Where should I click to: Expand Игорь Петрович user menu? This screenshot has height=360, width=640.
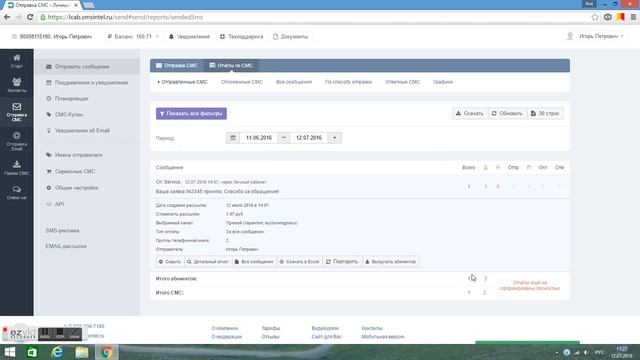[x=601, y=36]
